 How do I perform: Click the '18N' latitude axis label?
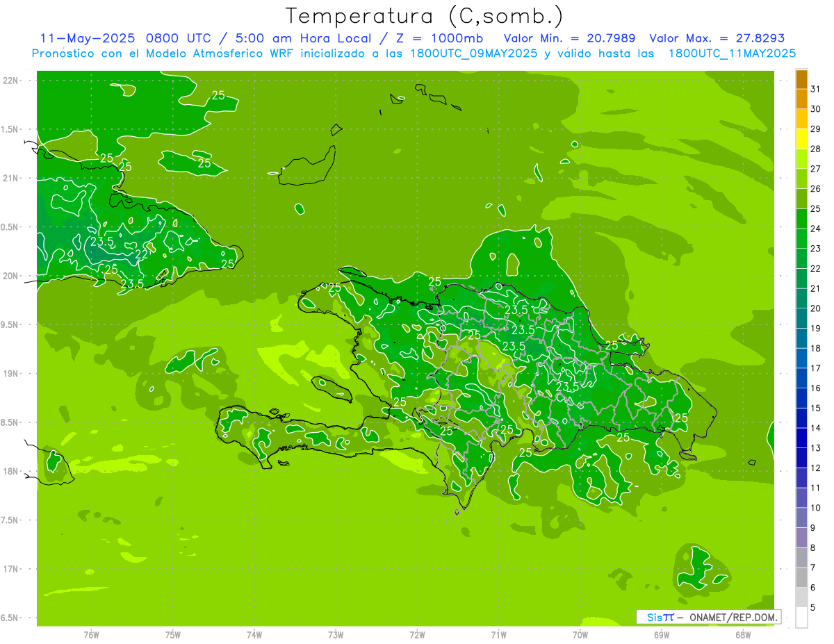point(12,471)
